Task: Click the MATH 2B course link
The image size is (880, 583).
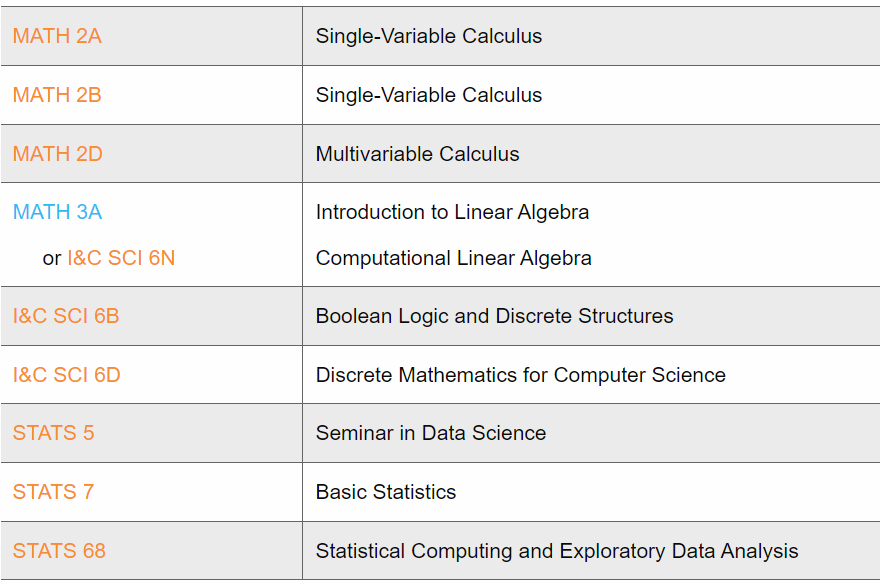Action: tap(57, 96)
